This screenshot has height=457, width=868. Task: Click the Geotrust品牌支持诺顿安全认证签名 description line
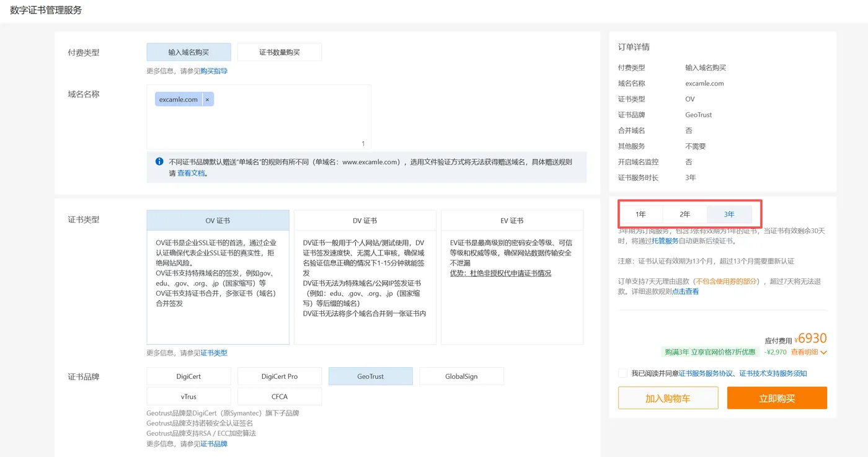pyautogui.click(x=200, y=423)
